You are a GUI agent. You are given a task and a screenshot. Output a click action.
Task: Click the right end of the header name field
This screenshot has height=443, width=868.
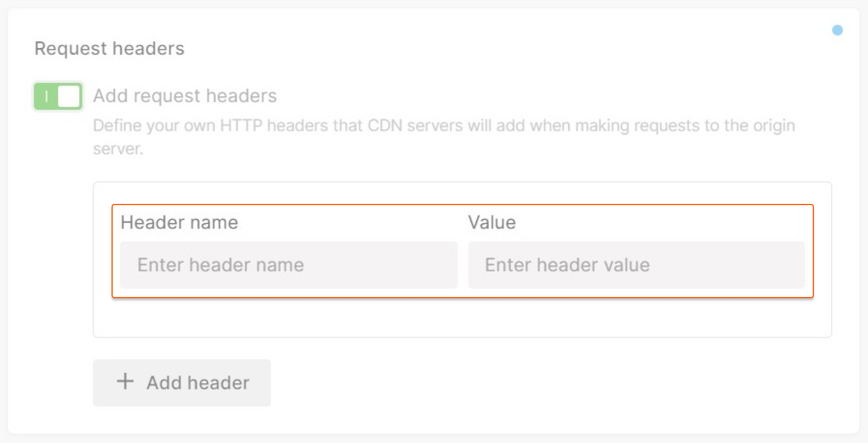441,265
